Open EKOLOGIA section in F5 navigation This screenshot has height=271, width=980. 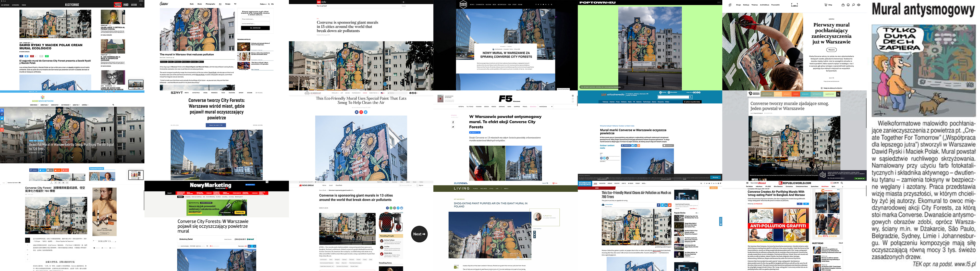pos(533,107)
